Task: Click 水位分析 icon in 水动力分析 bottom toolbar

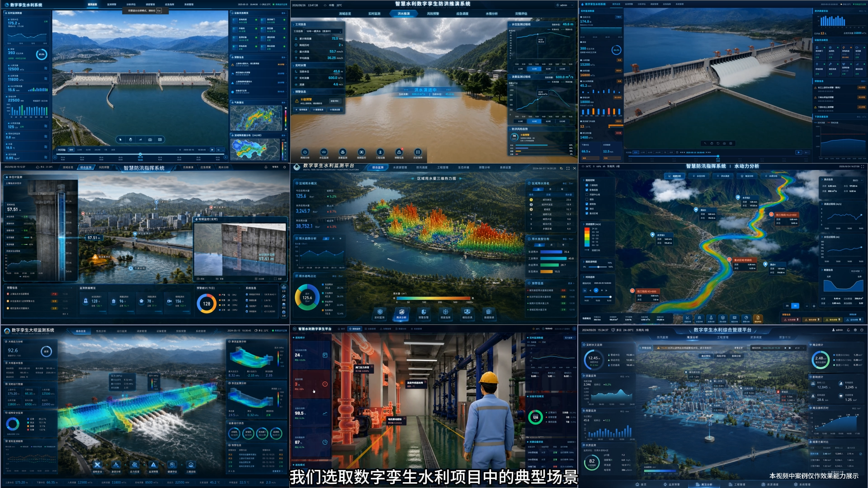Action: (x=699, y=318)
